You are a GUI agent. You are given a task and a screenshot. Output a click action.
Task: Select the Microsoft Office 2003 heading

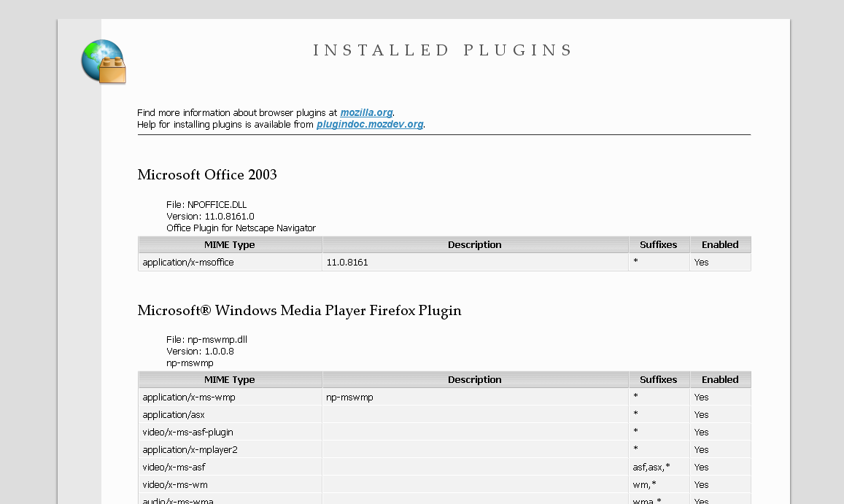[207, 175]
